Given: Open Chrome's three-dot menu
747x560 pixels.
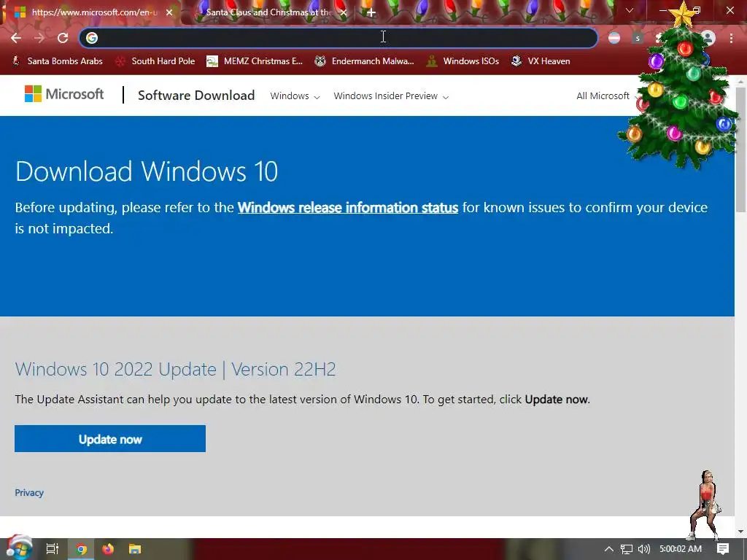Looking at the screenshot, I should point(731,38).
